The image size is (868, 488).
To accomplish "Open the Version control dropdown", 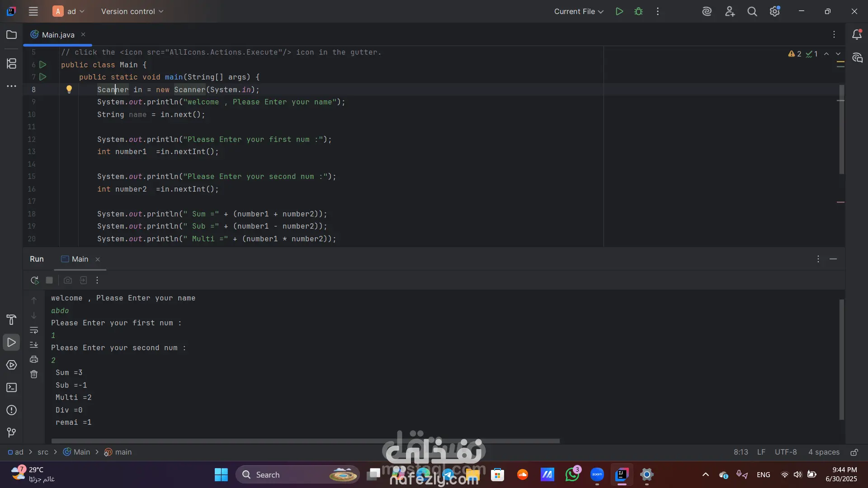I will click(132, 11).
